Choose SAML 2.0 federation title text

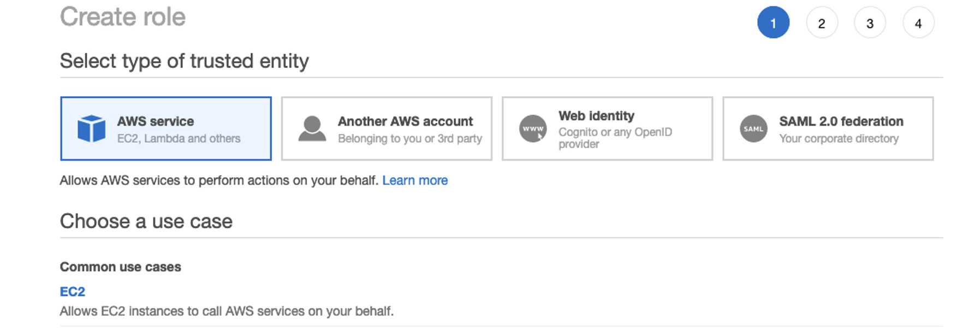[841, 121]
